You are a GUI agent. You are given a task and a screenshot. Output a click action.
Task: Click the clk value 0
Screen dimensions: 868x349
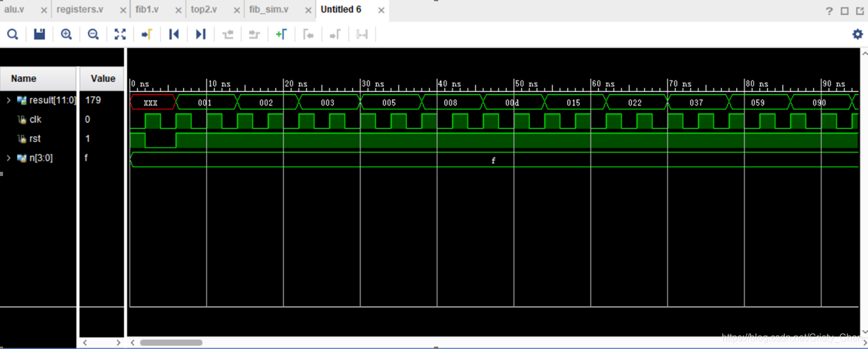87,119
